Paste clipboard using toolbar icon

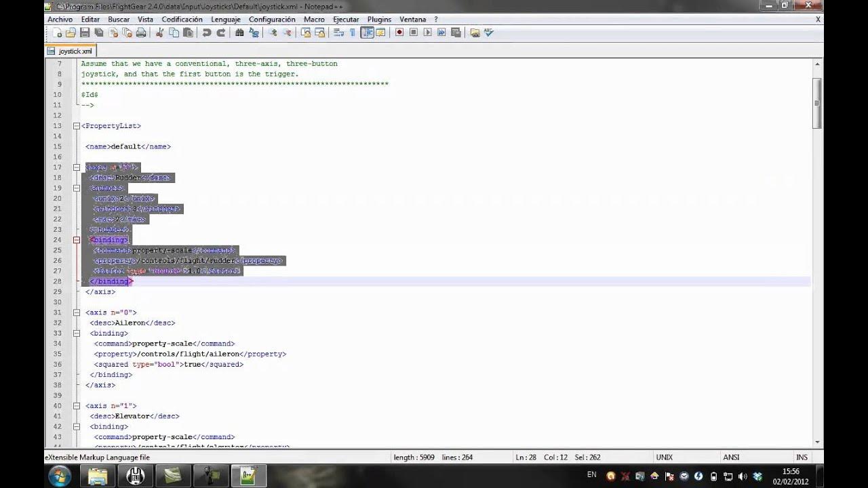188,33
